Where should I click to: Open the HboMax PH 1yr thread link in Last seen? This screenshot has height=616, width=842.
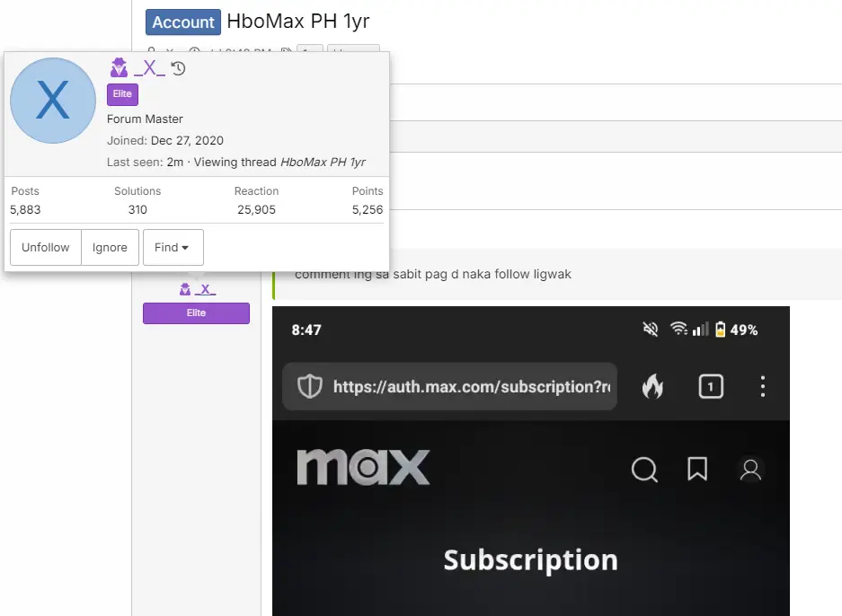point(323,162)
